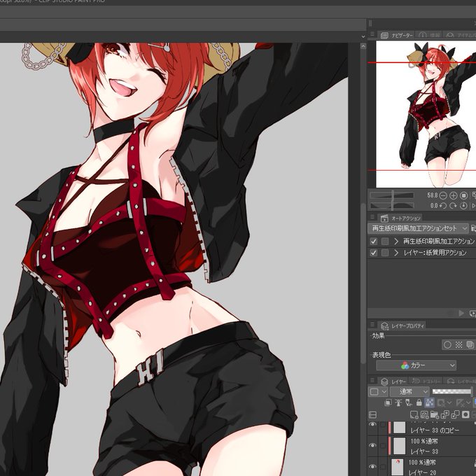Screen dimensions: 476x476
Task: Expand the 再生紙印刷風加工アクション entry
Action: (x=396, y=241)
